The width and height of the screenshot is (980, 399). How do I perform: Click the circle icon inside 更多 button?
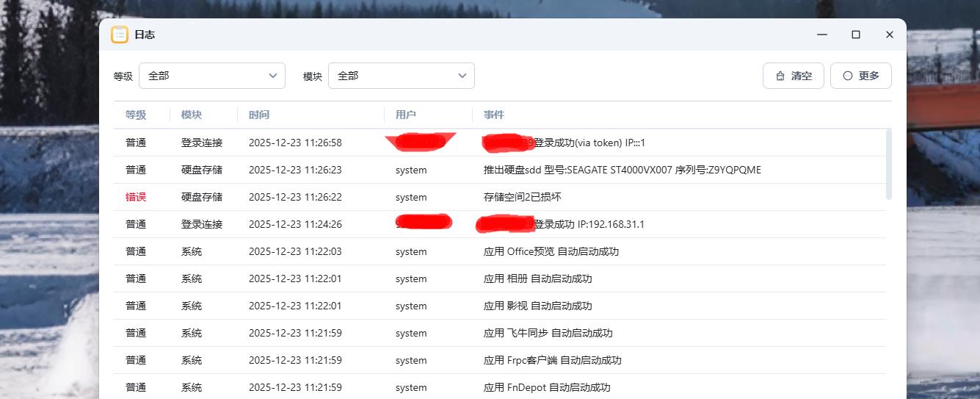(x=848, y=76)
